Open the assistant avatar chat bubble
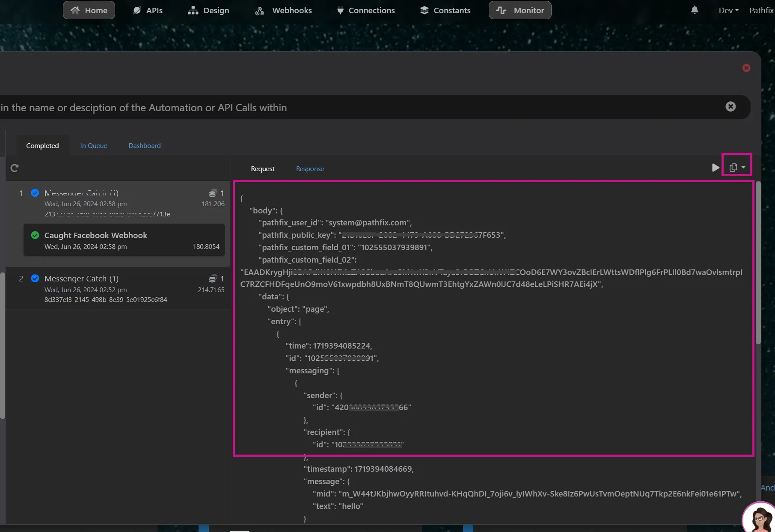The width and height of the screenshot is (775, 532). (x=760, y=518)
